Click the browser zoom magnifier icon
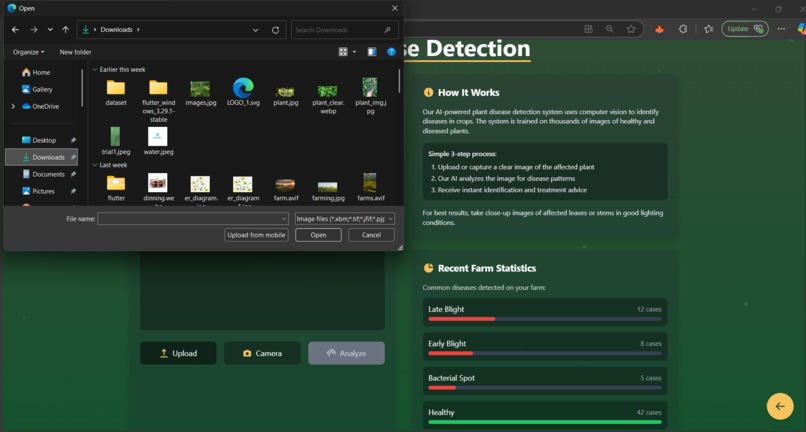Image resolution: width=806 pixels, height=432 pixels. tap(610, 29)
